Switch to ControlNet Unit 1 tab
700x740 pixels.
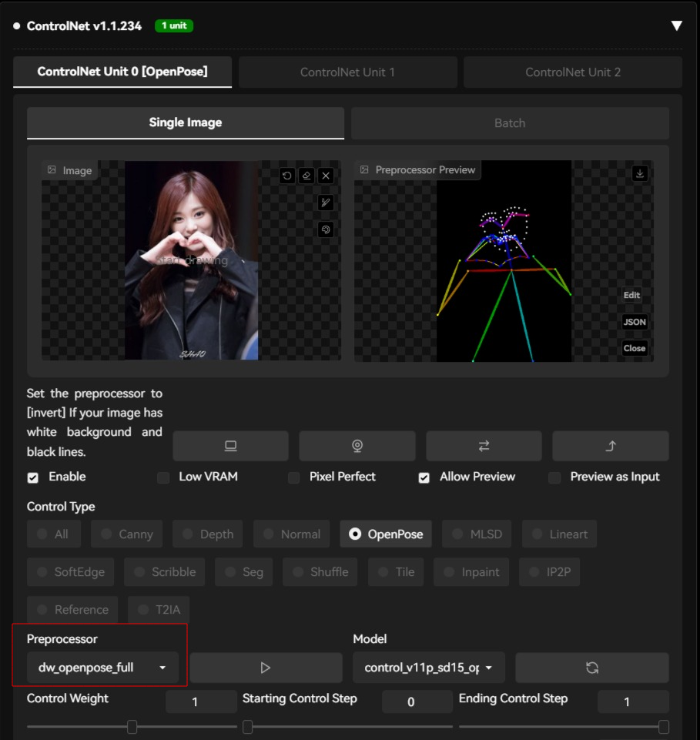pos(348,72)
